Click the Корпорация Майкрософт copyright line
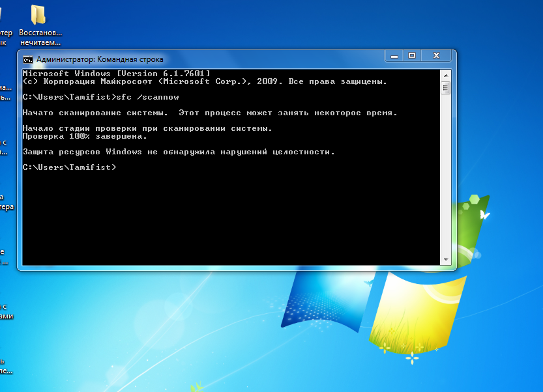This screenshot has height=392, width=543. click(204, 81)
